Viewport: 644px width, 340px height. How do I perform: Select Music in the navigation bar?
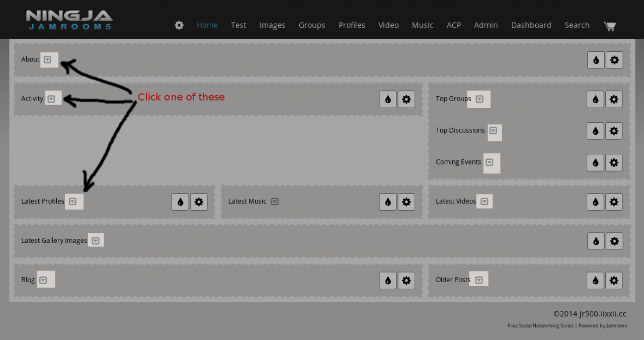click(x=422, y=25)
